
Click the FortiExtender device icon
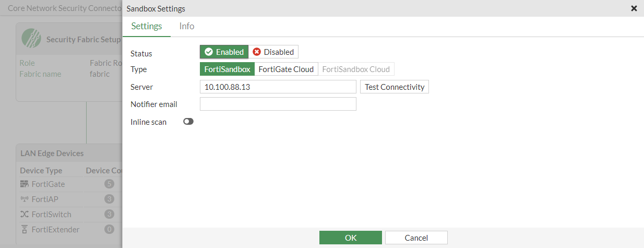pyautogui.click(x=25, y=229)
